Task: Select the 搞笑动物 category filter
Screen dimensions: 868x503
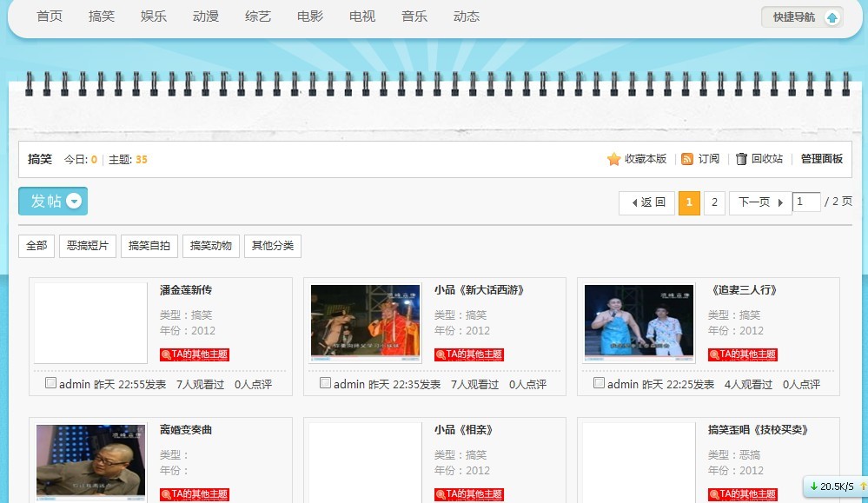Action: coord(211,246)
